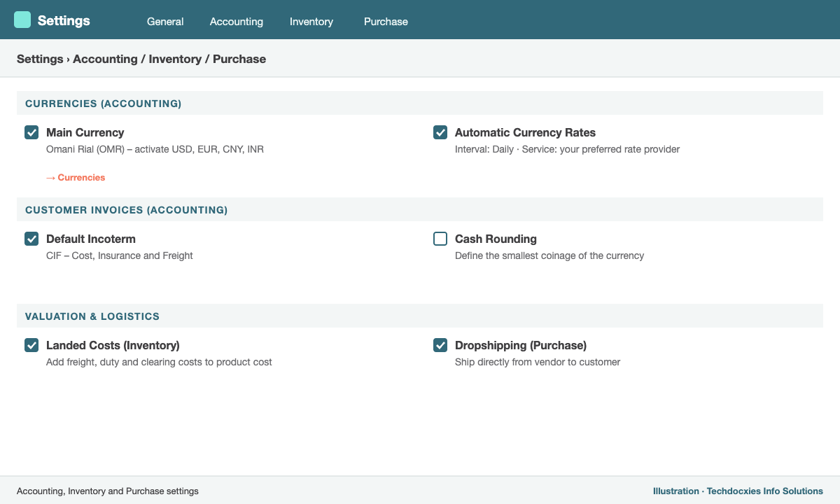This screenshot has height=504, width=840.
Task: Click 'Illustration · Techdocxies Info Solutions' footer text
Action: (738, 491)
